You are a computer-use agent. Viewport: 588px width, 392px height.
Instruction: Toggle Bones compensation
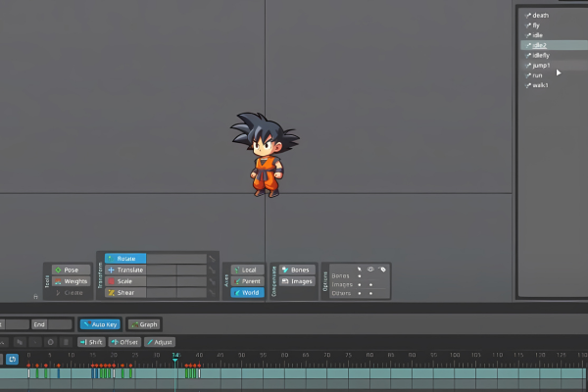(296, 269)
